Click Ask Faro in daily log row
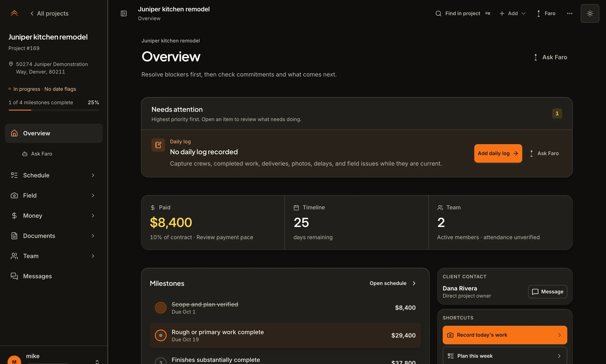This screenshot has height=364, width=606. pyautogui.click(x=544, y=153)
